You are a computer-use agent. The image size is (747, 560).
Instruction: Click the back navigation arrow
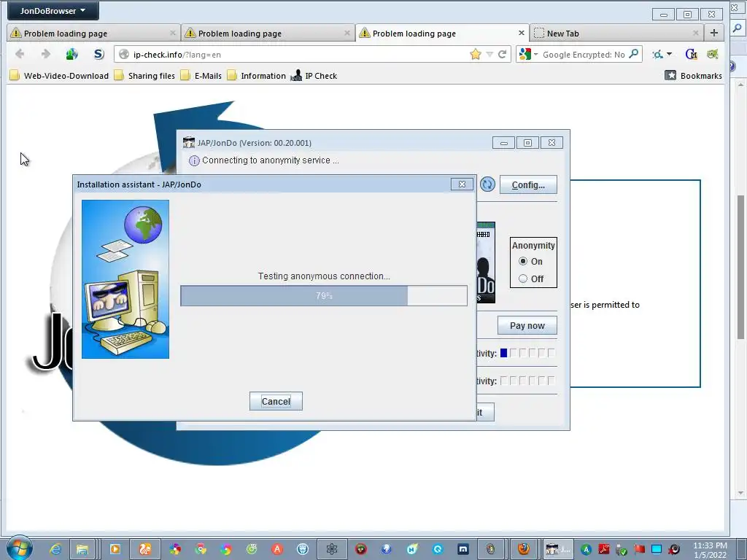pos(20,54)
